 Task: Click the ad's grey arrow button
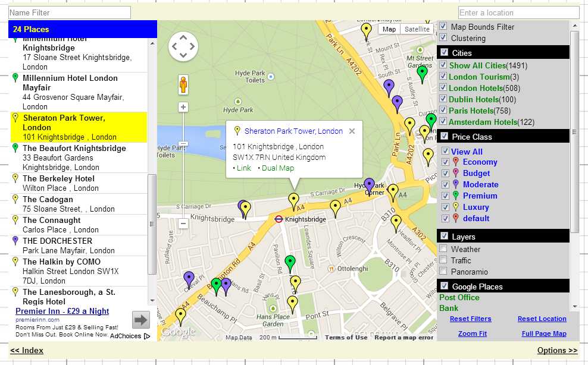(x=140, y=320)
